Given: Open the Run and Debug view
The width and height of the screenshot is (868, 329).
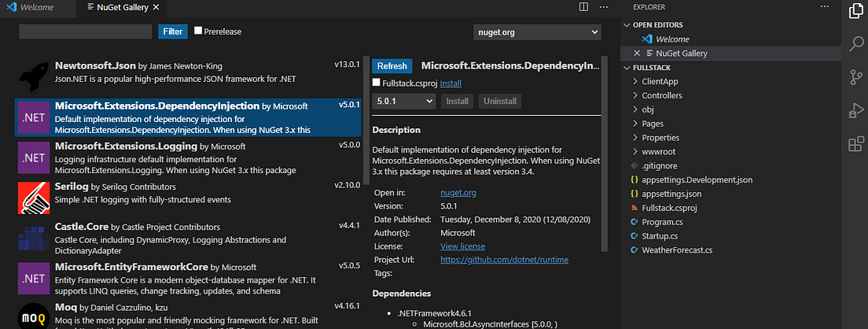Looking at the screenshot, I should click(x=855, y=111).
